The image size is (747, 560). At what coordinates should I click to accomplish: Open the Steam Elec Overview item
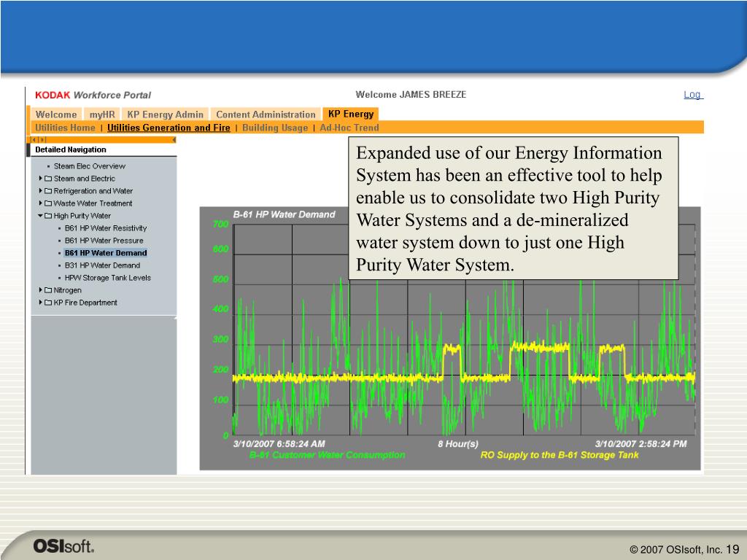click(x=90, y=166)
